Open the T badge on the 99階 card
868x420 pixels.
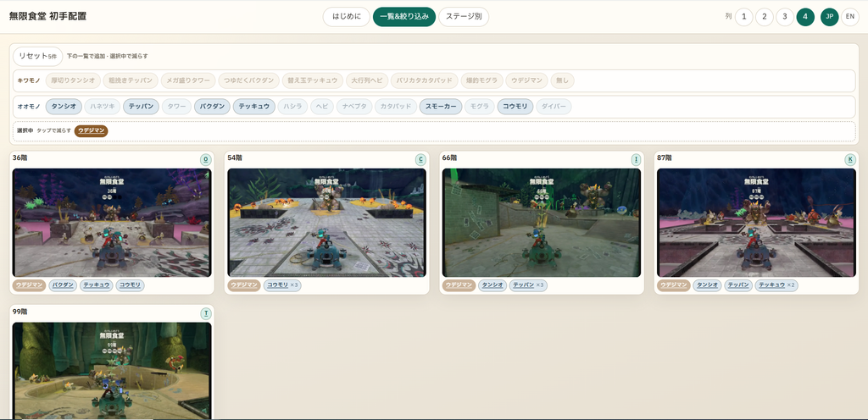(206, 313)
